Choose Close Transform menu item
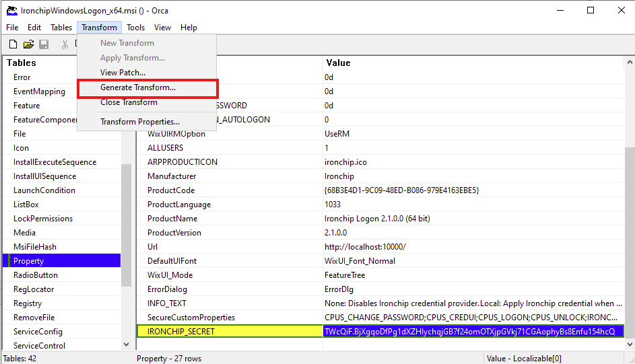The image size is (635, 364). [129, 102]
